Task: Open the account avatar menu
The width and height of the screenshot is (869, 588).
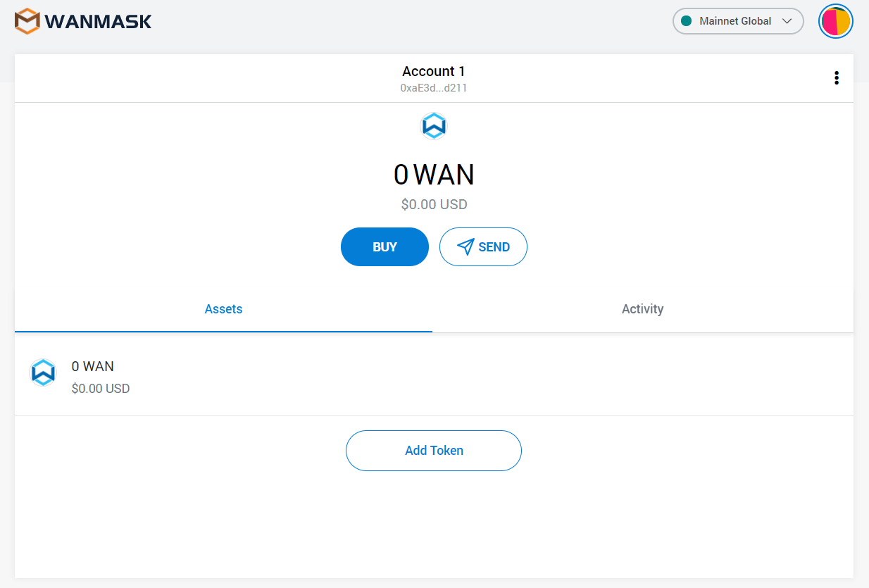Action: point(836,21)
